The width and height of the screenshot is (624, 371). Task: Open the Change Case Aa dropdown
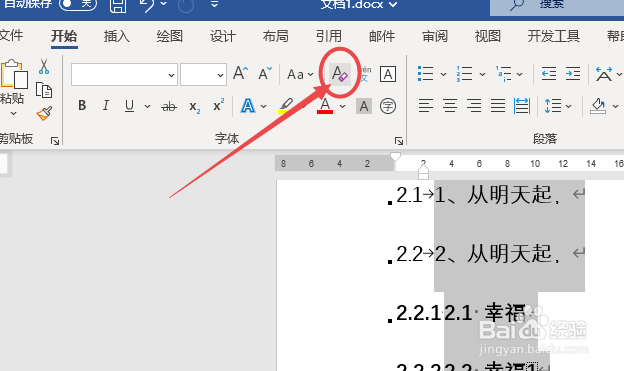click(x=300, y=74)
